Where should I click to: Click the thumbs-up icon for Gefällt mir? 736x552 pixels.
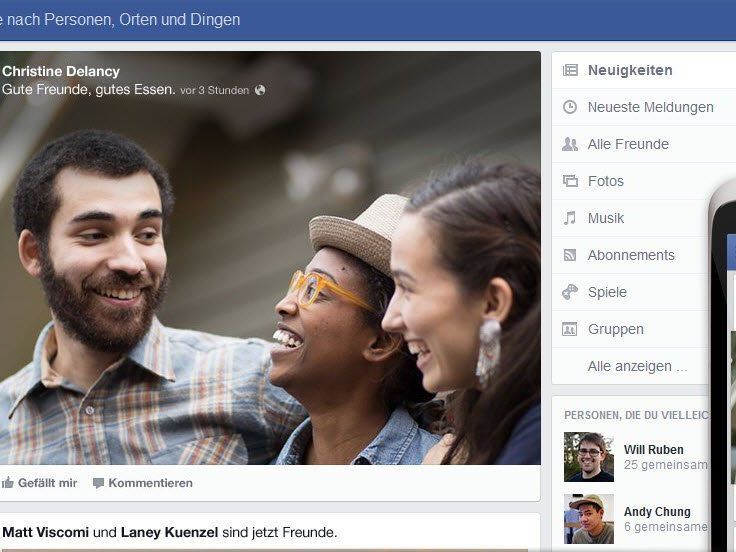coord(8,483)
